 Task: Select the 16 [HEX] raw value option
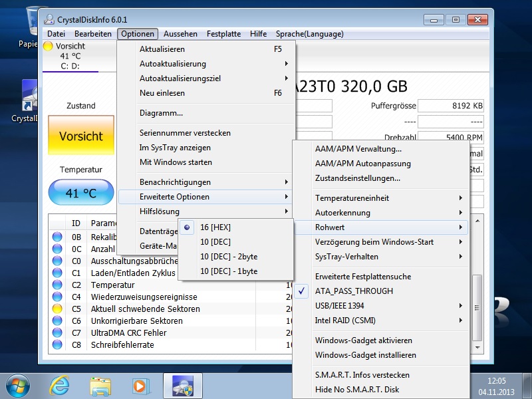pos(236,227)
